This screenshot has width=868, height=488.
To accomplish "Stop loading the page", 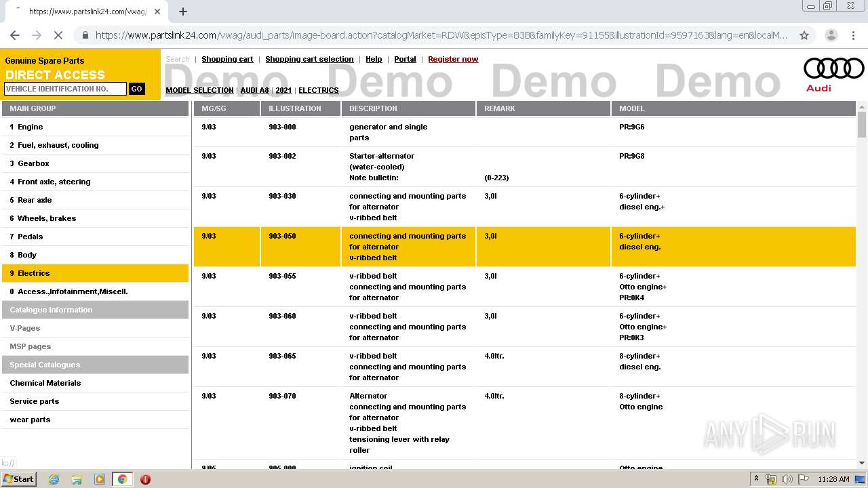I will (x=58, y=35).
